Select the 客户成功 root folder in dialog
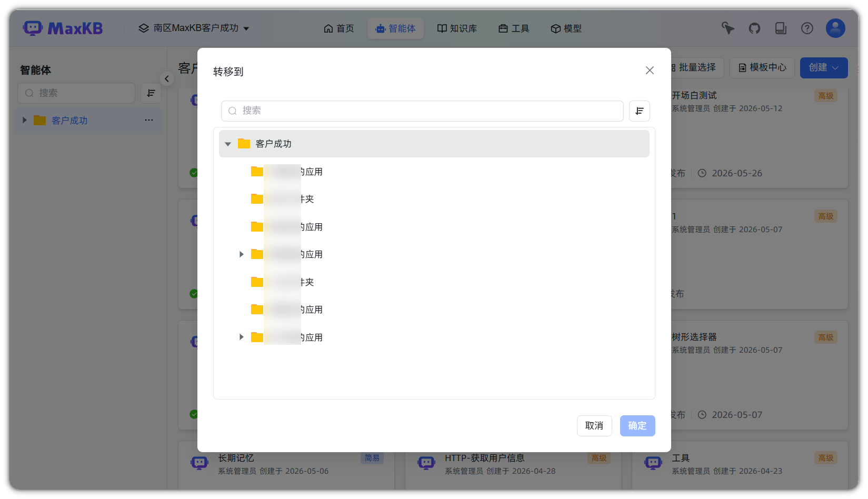The height and width of the screenshot is (499, 868). (434, 144)
